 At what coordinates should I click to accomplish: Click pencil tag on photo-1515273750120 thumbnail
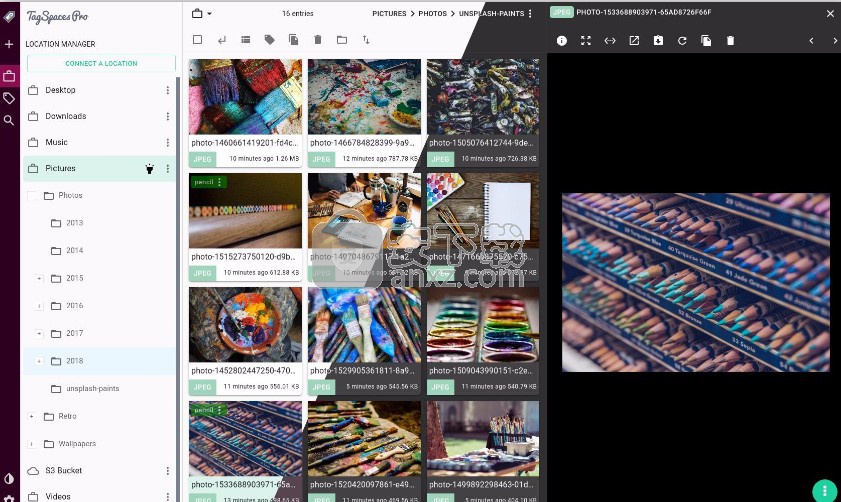point(208,182)
